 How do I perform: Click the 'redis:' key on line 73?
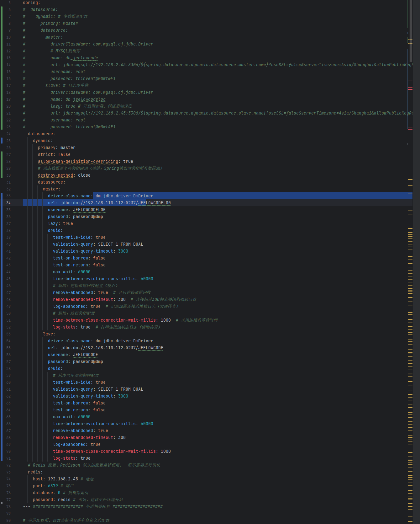pos(35,472)
